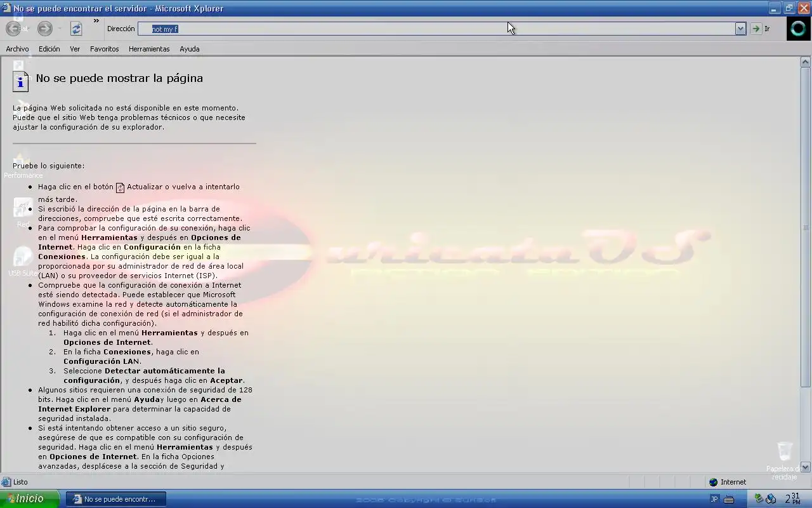Open the Forward button history dropdown arrow
812x508 pixels.
click(x=60, y=29)
